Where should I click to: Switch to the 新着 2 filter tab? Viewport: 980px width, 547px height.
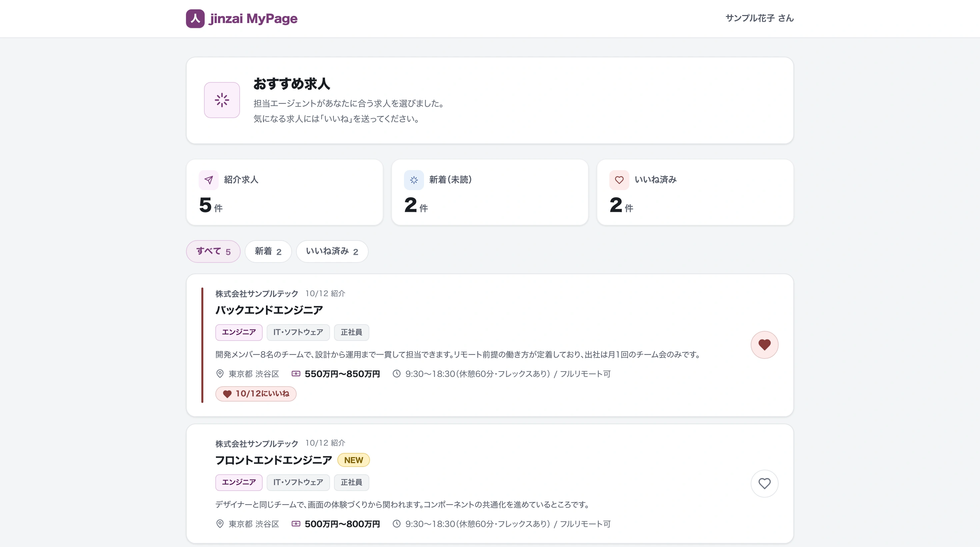[268, 251]
